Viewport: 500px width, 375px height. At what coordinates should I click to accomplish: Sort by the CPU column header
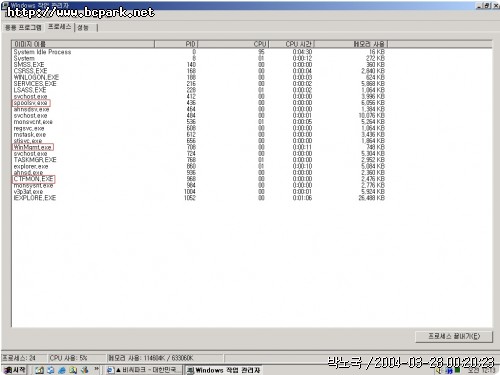pos(233,44)
